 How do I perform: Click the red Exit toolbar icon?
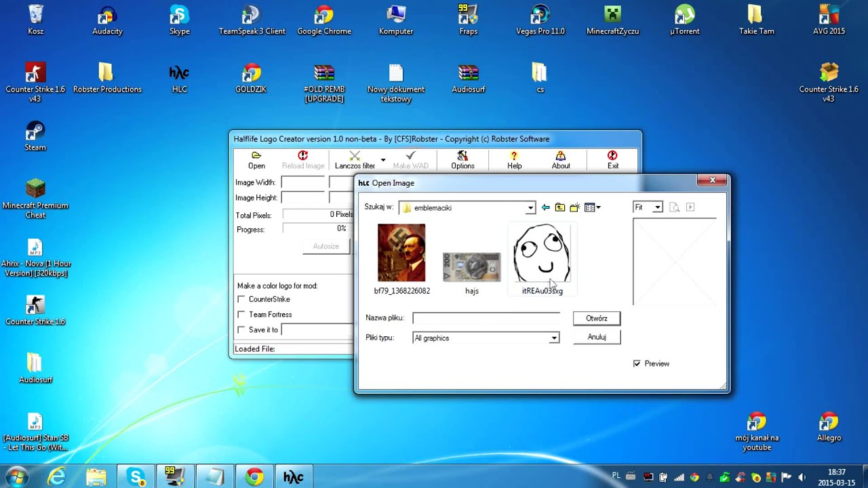tap(613, 160)
